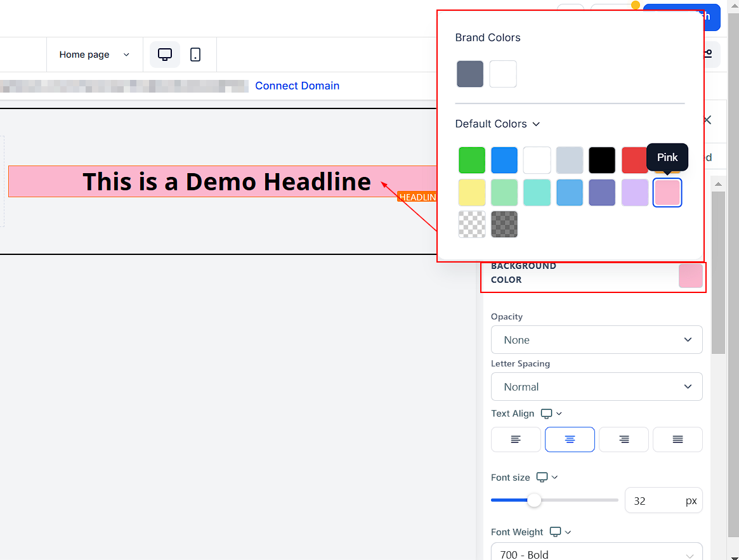Open the Opacity dropdown
The width and height of the screenshot is (739, 560).
tap(597, 340)
